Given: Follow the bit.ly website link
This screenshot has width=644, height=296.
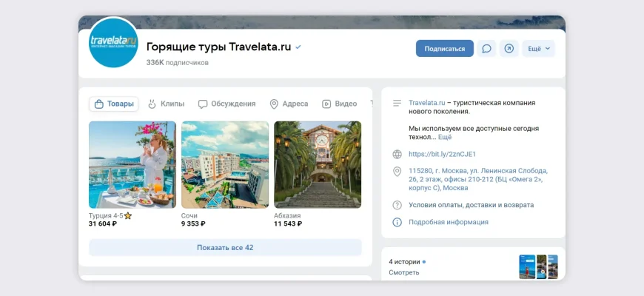Looking at the screenshot, I should [447, 154].
